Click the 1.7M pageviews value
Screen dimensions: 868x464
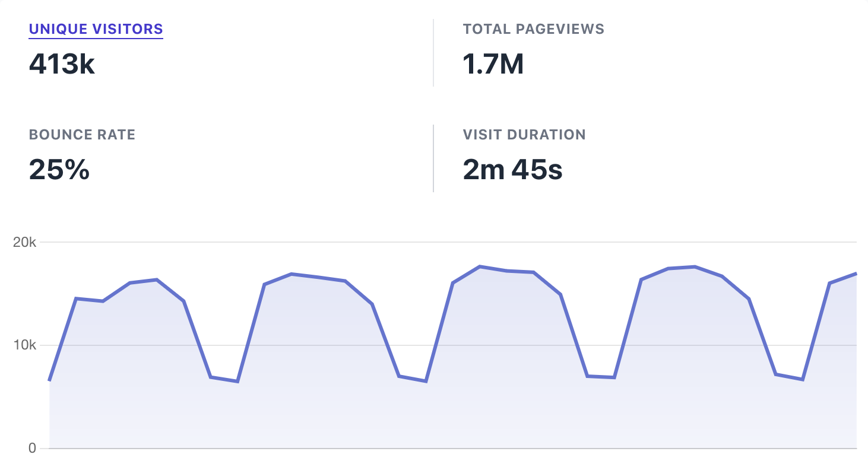click(493, 63)
